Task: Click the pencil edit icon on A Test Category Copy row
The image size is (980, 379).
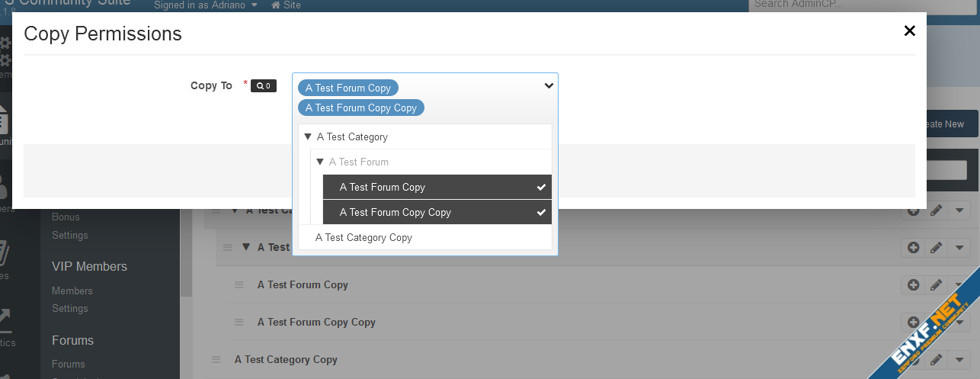Action: [936, 360]
